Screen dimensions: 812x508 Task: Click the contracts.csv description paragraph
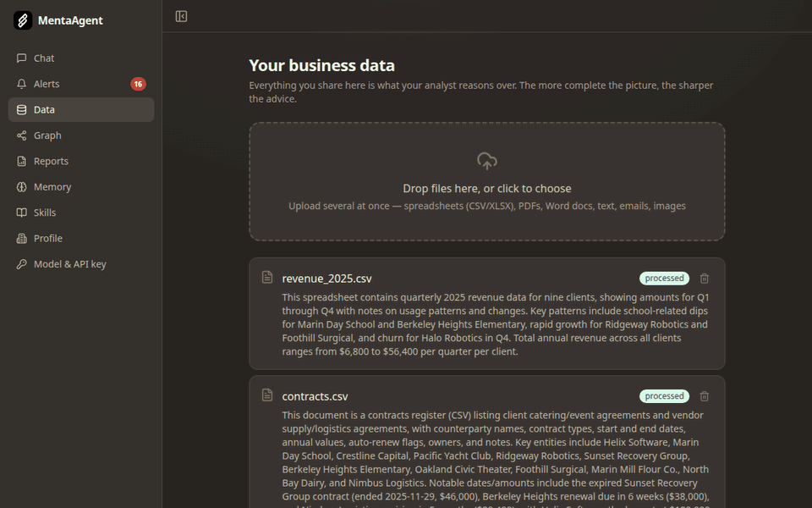[x=496, y=459]
